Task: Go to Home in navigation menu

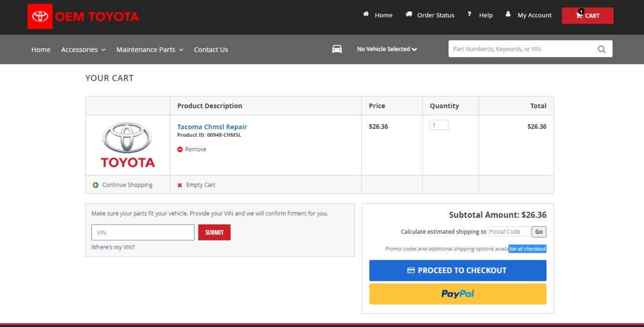Action: pos(41,49)
